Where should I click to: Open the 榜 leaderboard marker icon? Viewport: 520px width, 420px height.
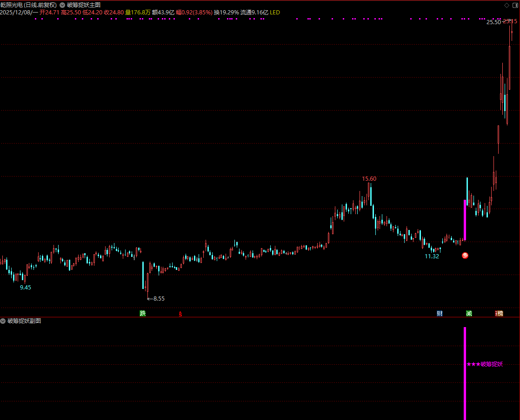coord(499,314)
